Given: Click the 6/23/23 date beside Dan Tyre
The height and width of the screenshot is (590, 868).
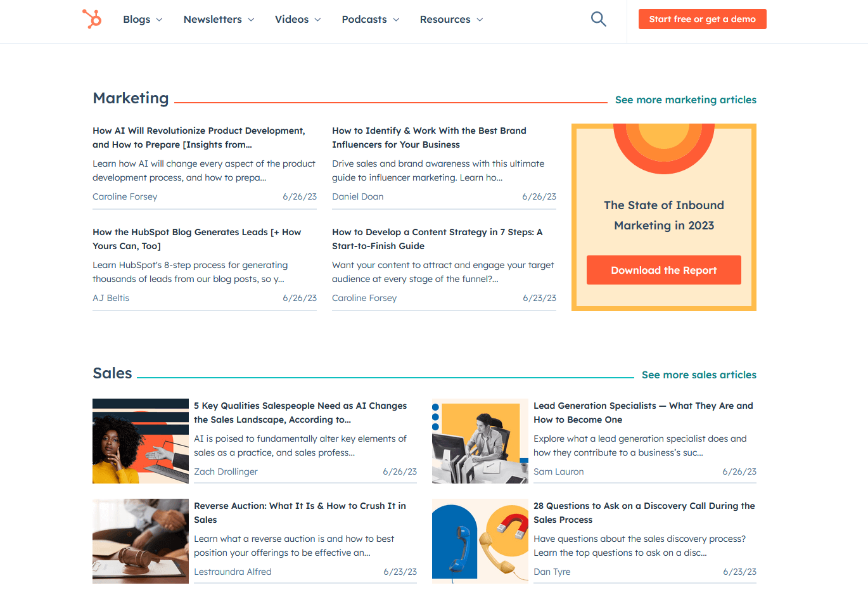Looking at the screenshot, I should pos(739,572).
